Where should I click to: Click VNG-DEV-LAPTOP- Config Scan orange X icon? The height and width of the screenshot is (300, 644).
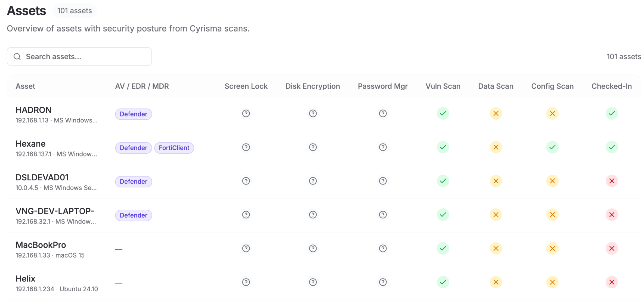click(x=552, y=215)
